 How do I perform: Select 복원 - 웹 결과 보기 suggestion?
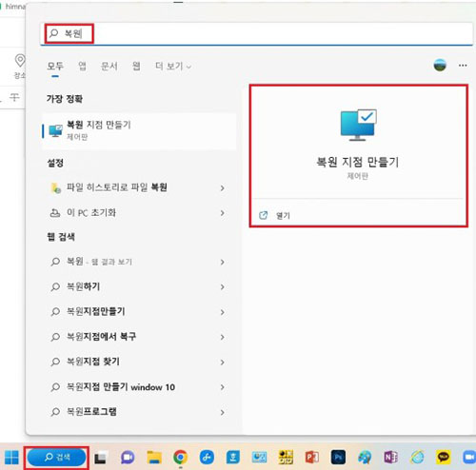139,262
